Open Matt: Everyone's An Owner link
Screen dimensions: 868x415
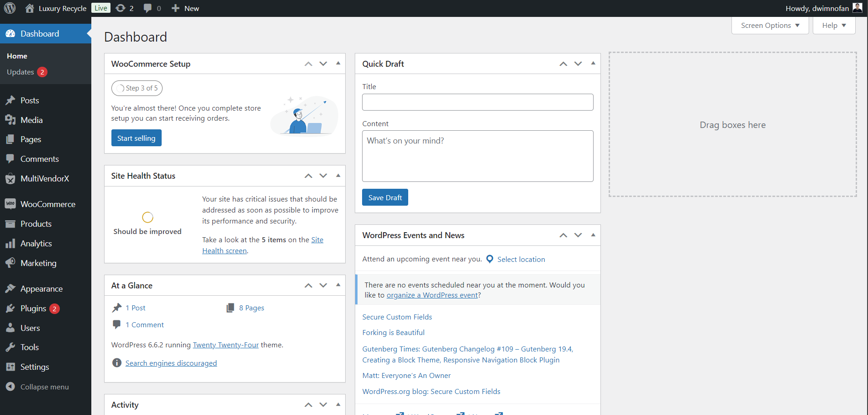pyautogui.click(x=406, y=376)
